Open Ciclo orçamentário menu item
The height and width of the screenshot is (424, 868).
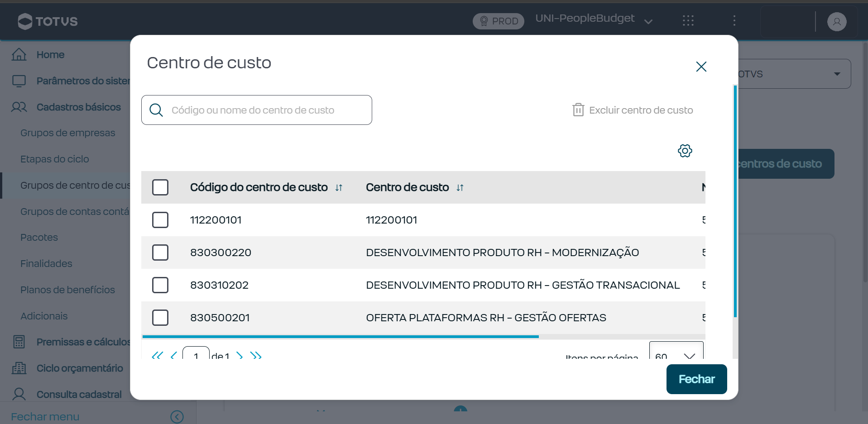[x=80, y=368]
